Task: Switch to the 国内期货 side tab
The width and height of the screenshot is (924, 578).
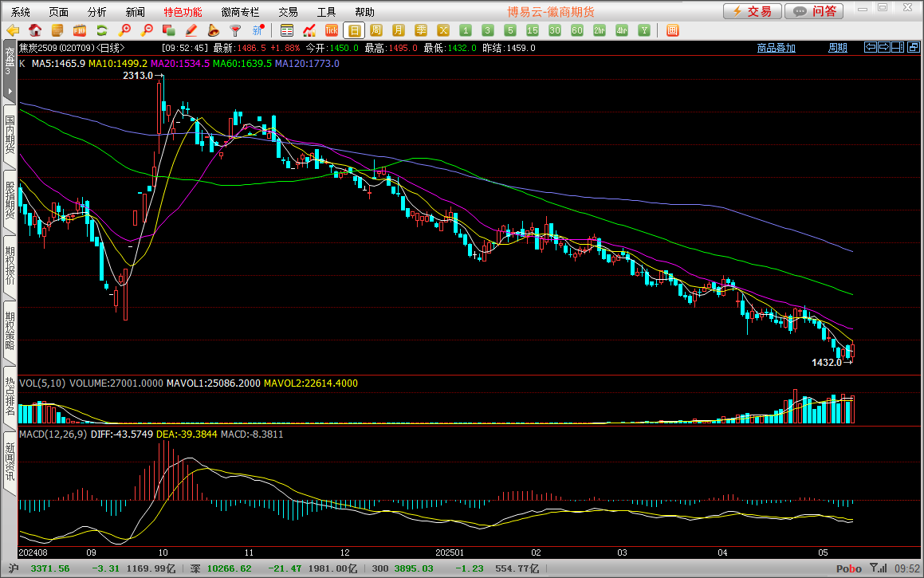Action: 10,134
